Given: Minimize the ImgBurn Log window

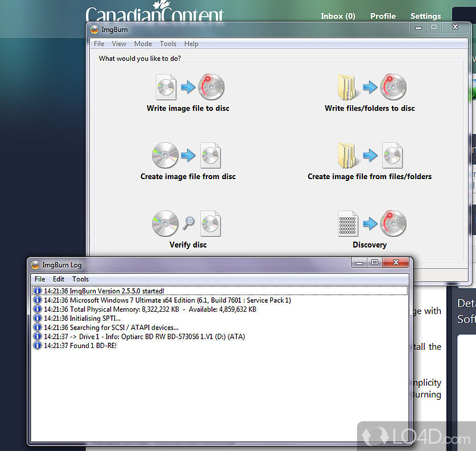Looking at the screenshot, I should [x=359, y=262].
